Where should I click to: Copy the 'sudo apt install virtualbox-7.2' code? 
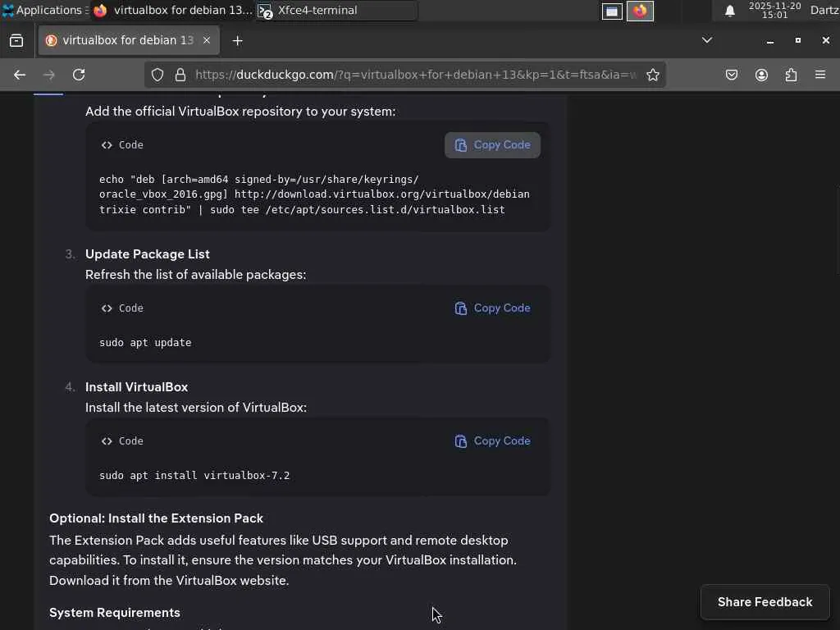[492, 441]
